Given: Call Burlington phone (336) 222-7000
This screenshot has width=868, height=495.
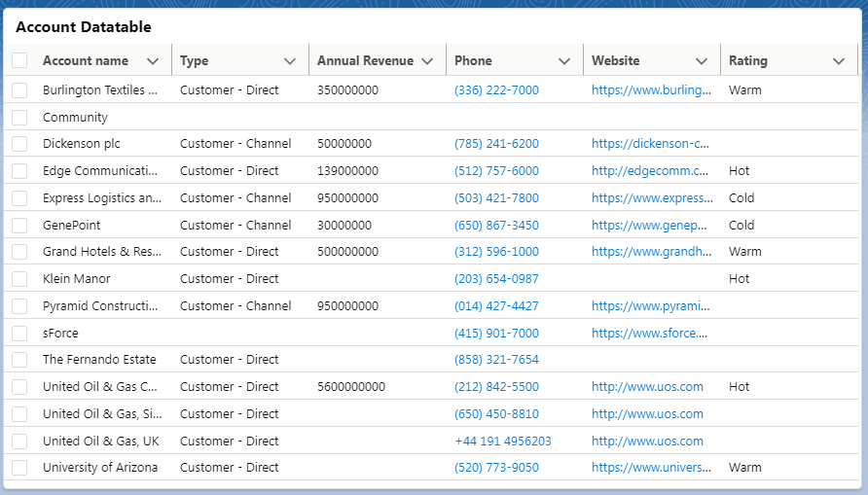Looking at the screenshot, I should pyautogui.click(x=496, y=90).
